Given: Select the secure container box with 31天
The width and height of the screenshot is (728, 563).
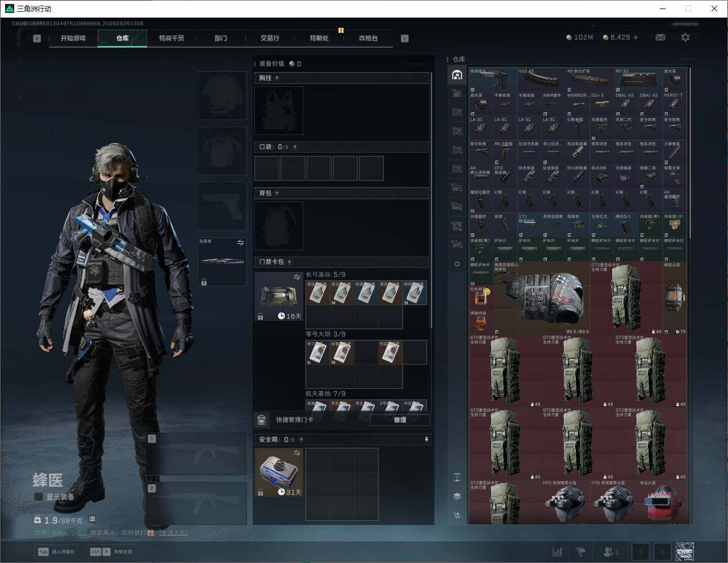Looking at the screenshot, I should point(279,472).
